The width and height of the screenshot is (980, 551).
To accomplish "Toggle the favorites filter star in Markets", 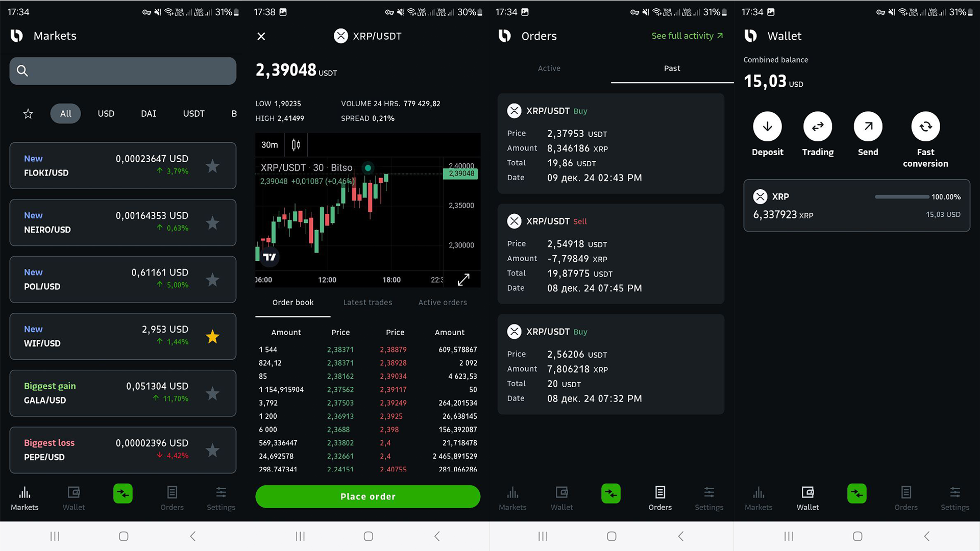I will coord(28,113).
